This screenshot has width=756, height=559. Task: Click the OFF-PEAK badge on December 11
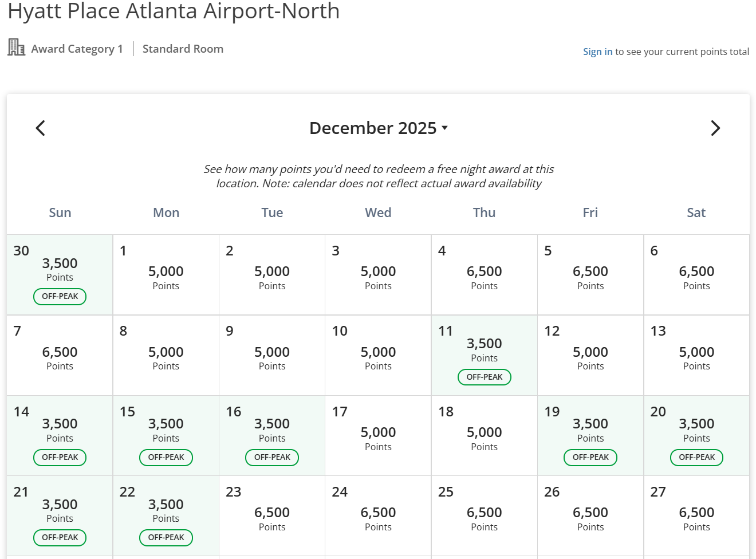[484, 377]
